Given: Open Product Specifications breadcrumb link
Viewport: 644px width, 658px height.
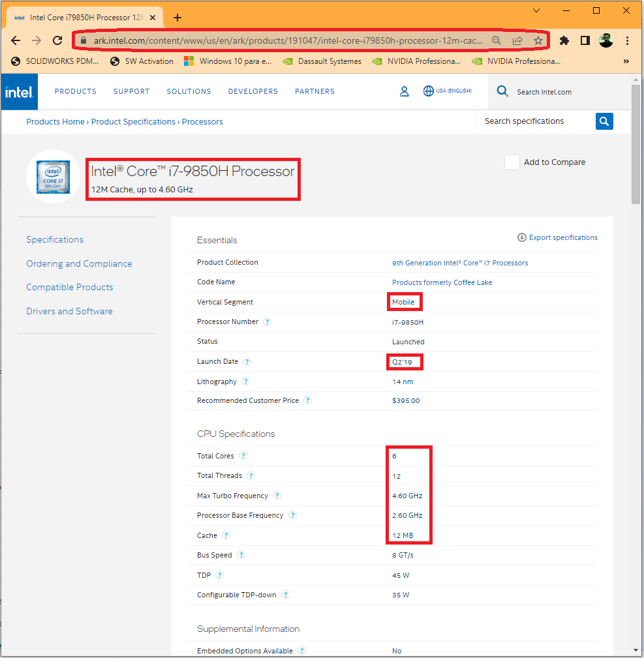Looking at the screenshot, I should 133,122.
